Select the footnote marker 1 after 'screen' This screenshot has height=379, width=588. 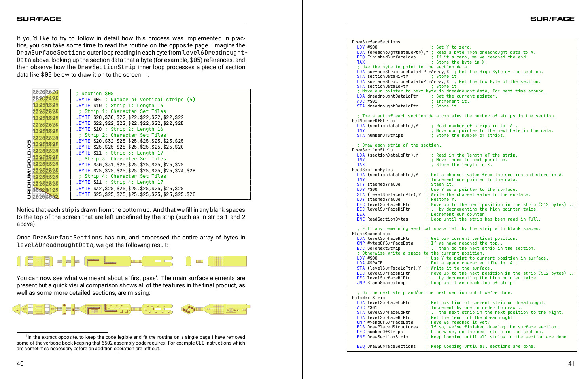point(146,73)
